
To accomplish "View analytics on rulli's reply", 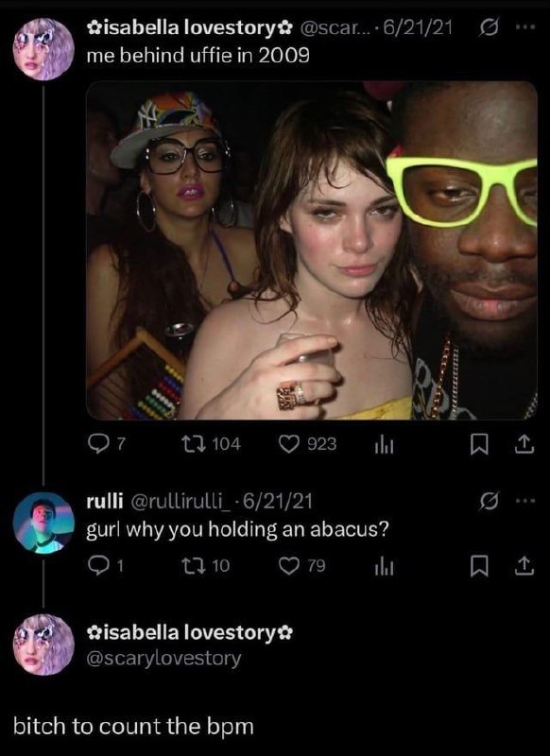I will pyautogui.click(x=385, y=567).
